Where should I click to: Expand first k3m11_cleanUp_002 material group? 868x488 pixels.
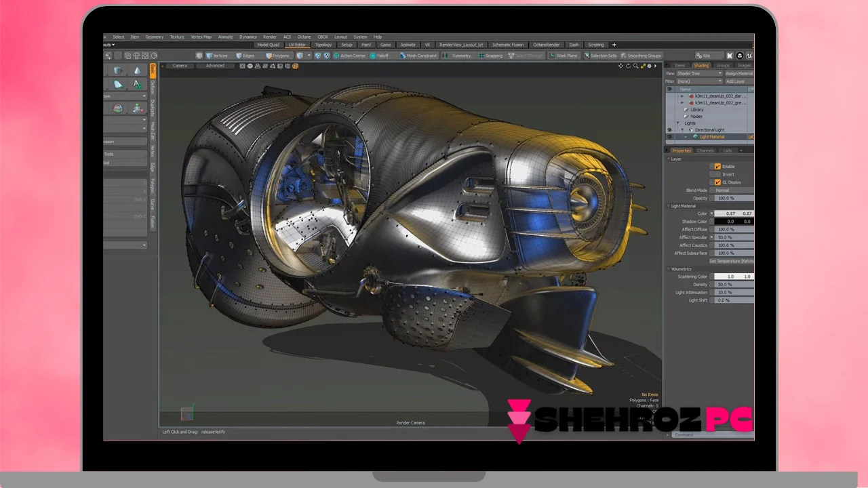682,96
